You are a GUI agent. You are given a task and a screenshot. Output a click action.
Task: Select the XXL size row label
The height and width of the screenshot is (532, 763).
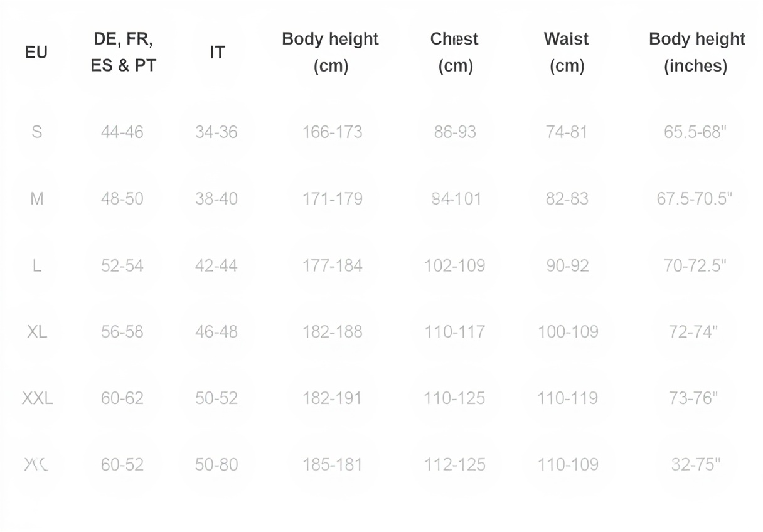point(37,398)
